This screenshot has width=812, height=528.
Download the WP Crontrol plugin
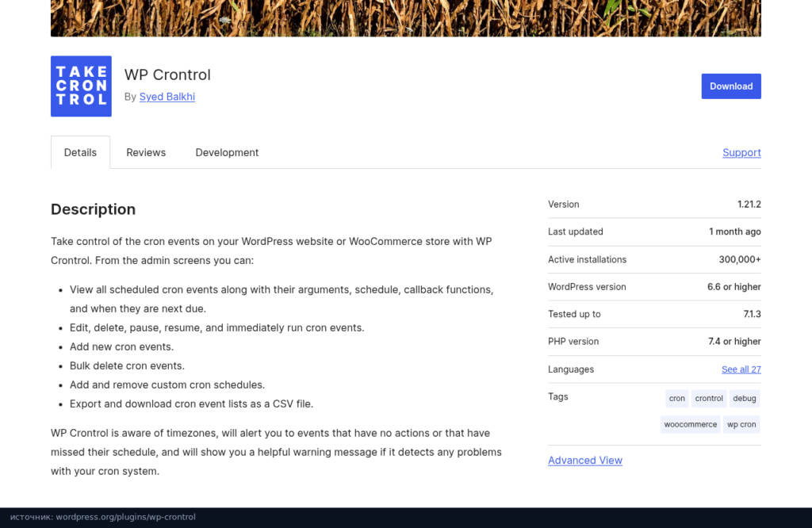click(731, 86)
